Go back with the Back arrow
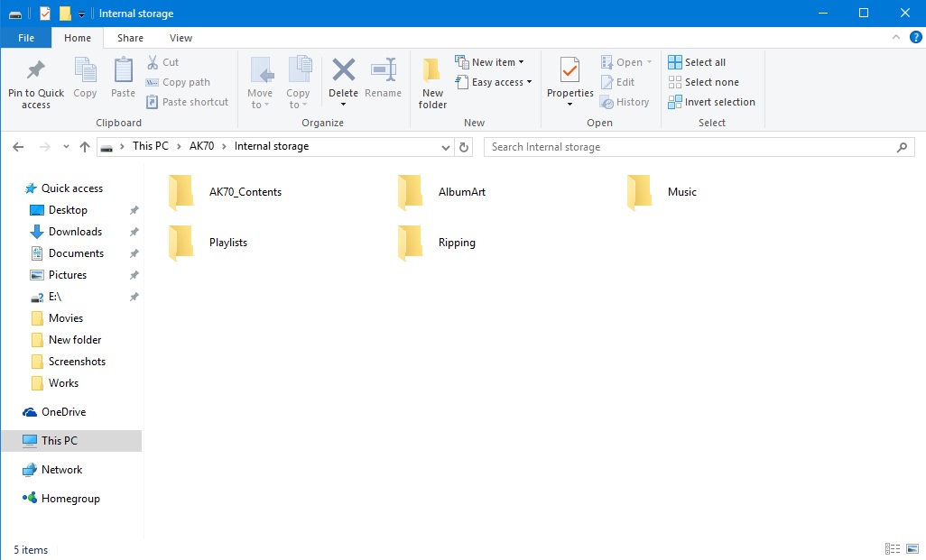The height and width of the screenshot is (560, 926). [x=18, y=147]
